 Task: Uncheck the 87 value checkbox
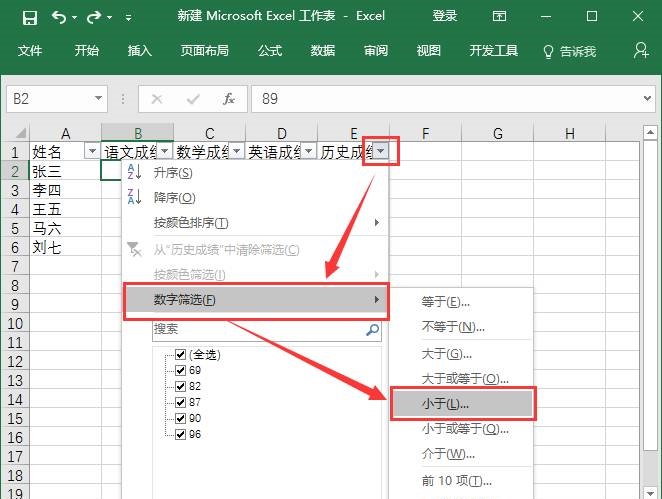point(180,402)
